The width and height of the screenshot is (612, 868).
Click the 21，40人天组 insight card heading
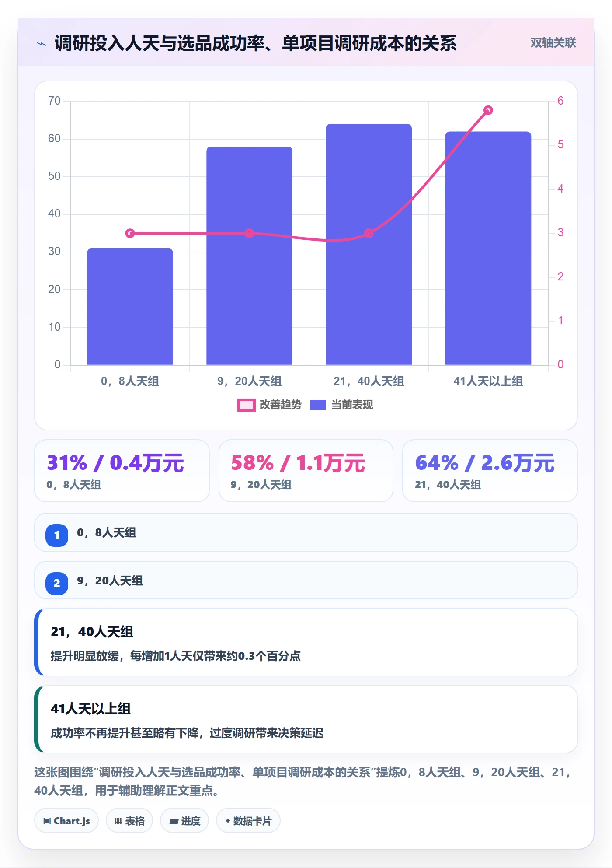92,632
